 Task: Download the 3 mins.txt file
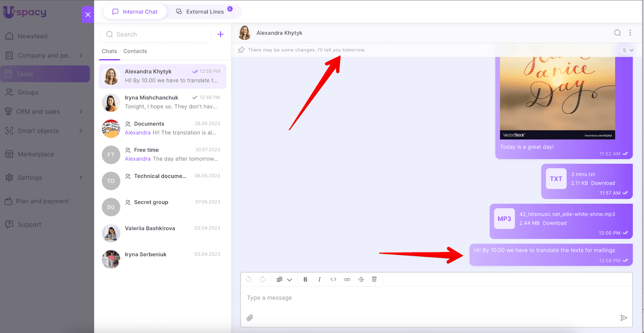603,183
